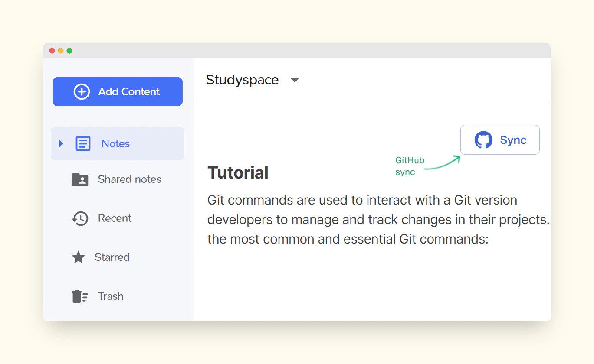Screen dimensions: 594x364
Task: Click the GitHub logo inside the Sync button
Action: click(x=483, y=140)
